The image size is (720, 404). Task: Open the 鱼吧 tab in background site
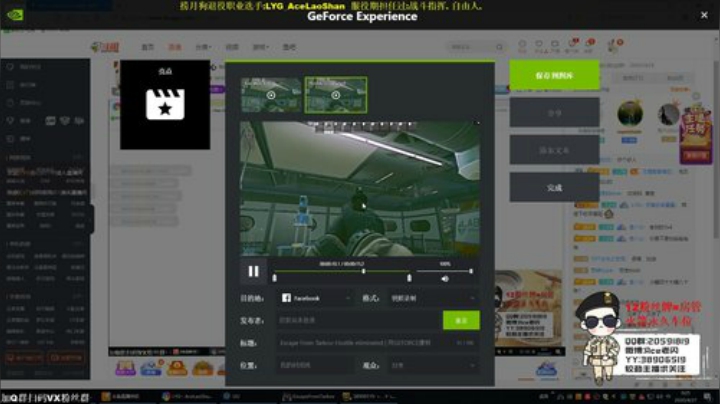click(289, 47)
